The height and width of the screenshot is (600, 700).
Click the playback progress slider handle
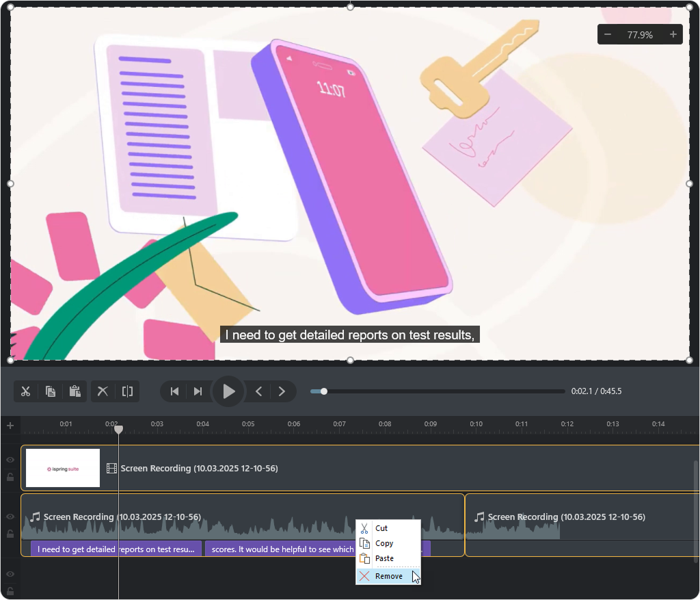point(324,391)
